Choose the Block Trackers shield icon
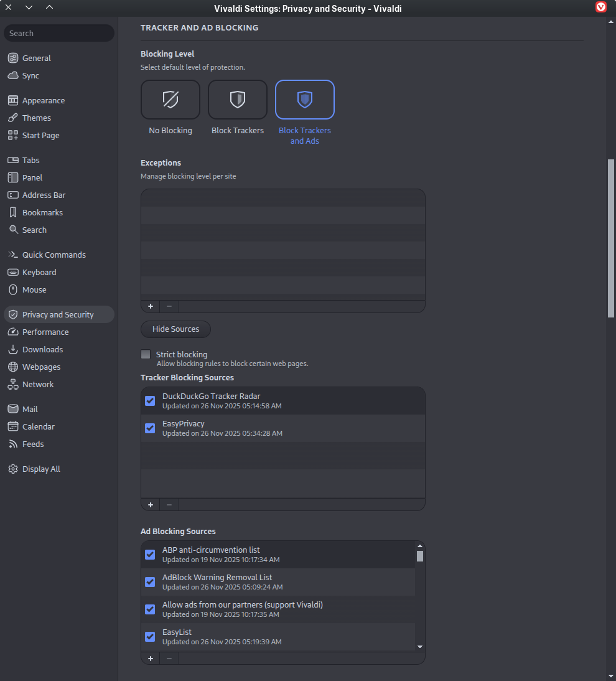The image size is (616, 681). coord(238,100)
